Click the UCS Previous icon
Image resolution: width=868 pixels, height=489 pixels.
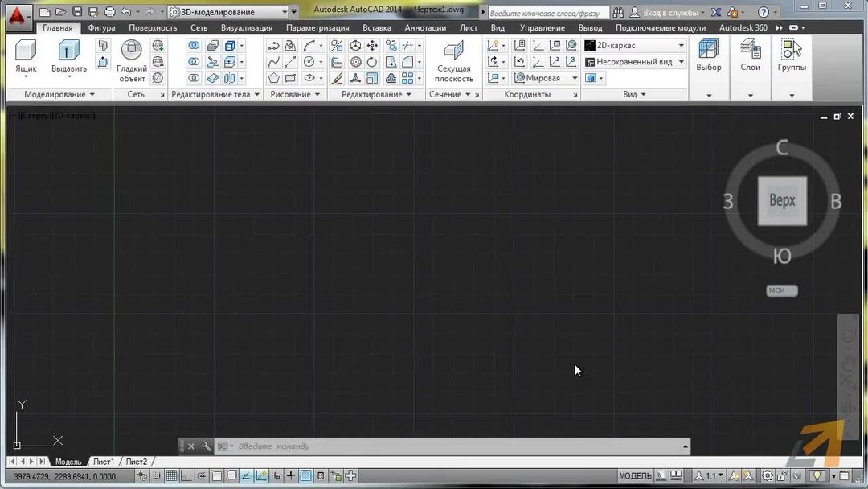tap(519, 62)
